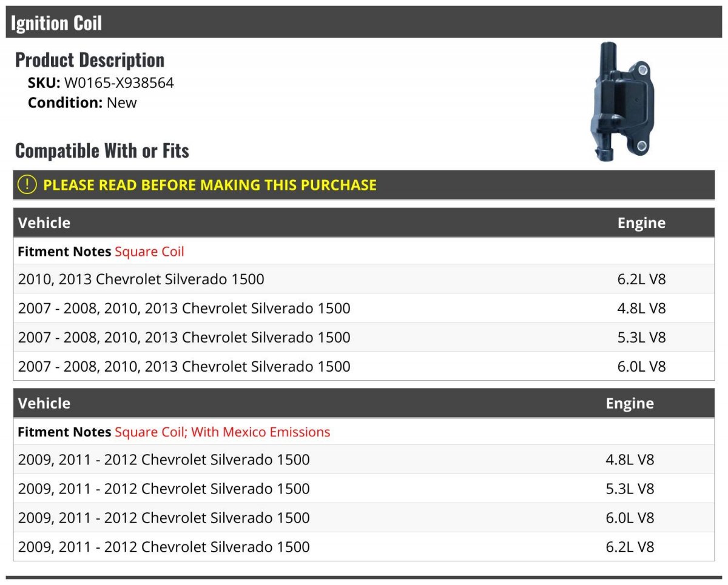
Task: Click the Compatible With or Fits heading
Action: click(x=102, y=150)
